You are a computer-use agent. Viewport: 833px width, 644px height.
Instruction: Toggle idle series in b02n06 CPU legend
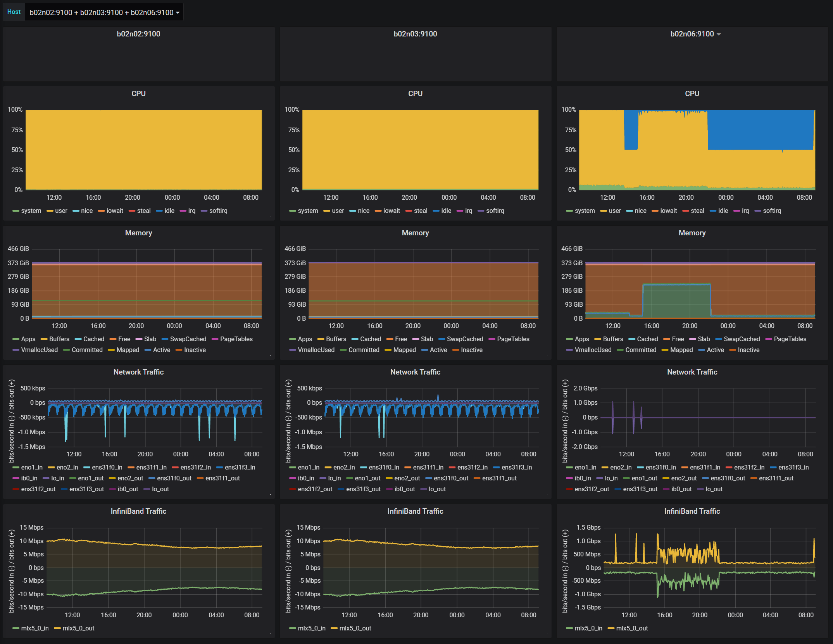coord(723,211)
